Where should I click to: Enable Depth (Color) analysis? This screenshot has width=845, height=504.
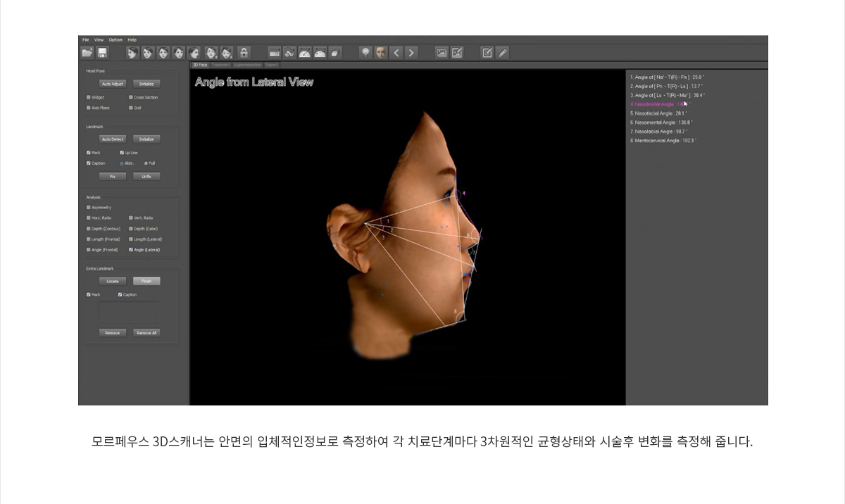tap(131, 228)
